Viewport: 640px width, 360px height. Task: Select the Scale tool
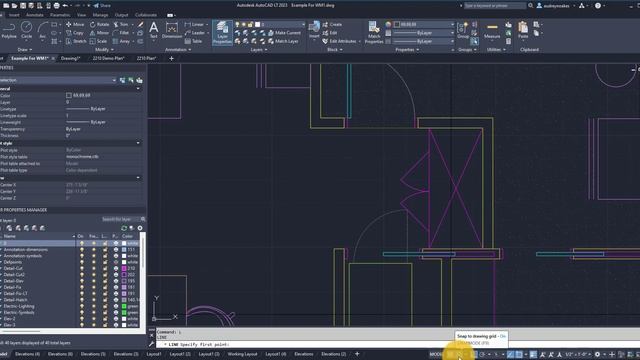(98, 41)
